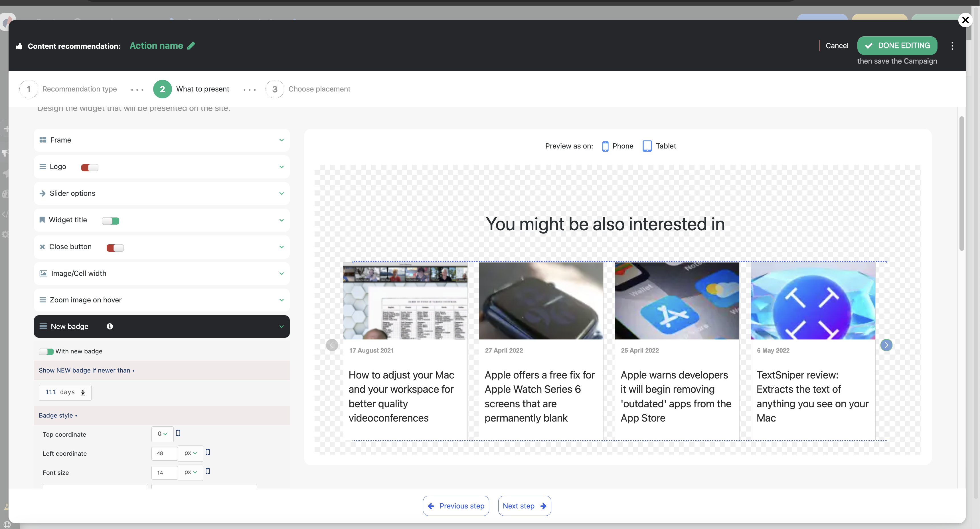Click the DONE EDITING button
This screenshot has width=980, height=529.
pos(897,46)
